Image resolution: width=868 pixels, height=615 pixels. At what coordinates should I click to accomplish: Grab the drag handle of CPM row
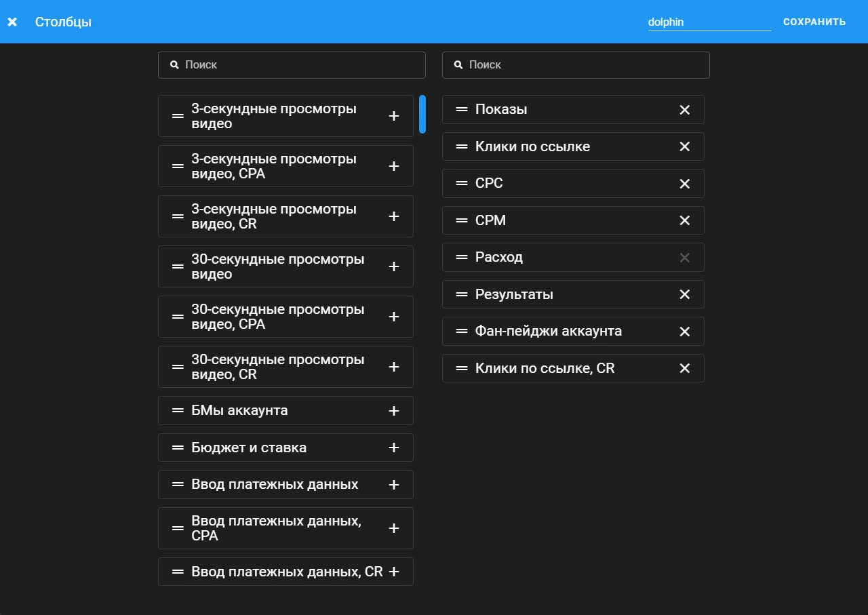tap(462, 220)
